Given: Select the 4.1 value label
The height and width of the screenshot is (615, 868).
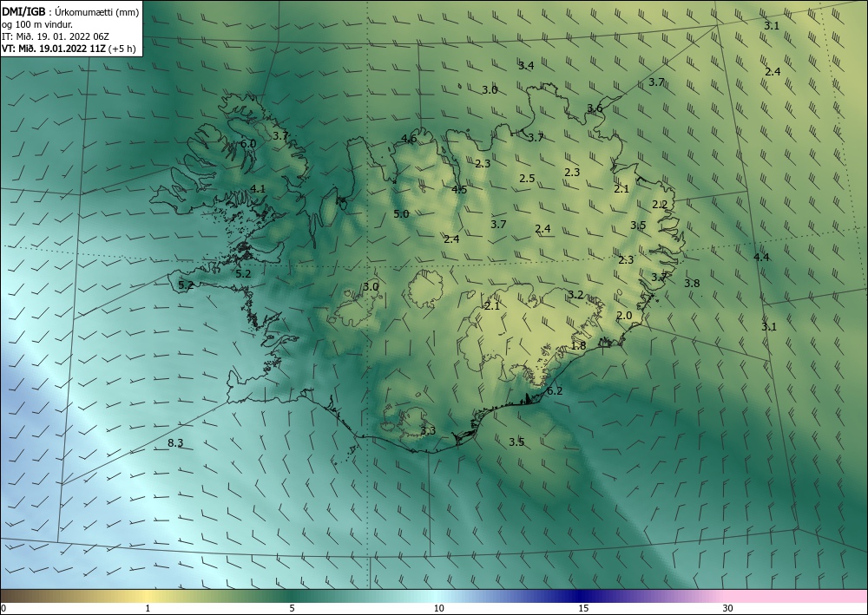Looking at the screenshot, I should coord(258,188).
